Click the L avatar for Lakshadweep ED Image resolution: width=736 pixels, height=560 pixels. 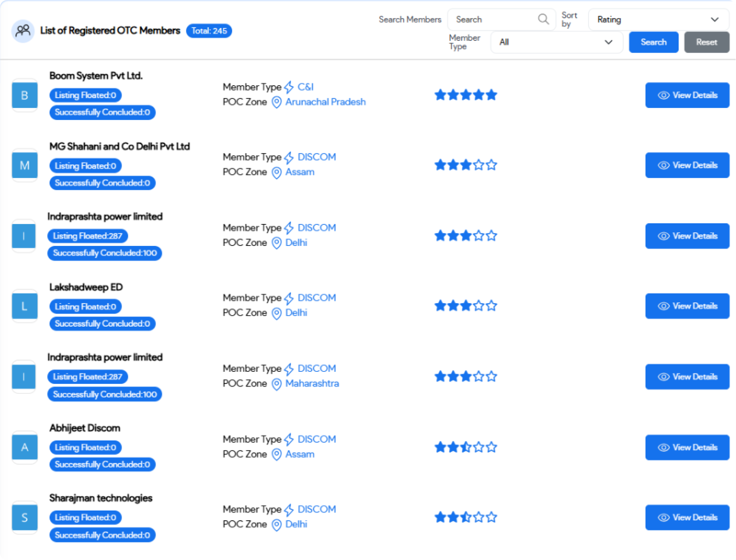pyautogui.click(x=24, y=306)
